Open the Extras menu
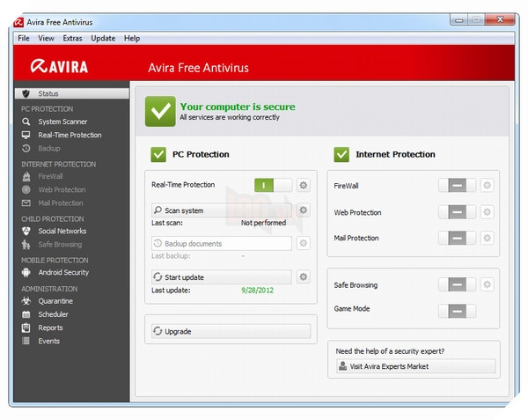528x420 pixels. coord(72,39)
